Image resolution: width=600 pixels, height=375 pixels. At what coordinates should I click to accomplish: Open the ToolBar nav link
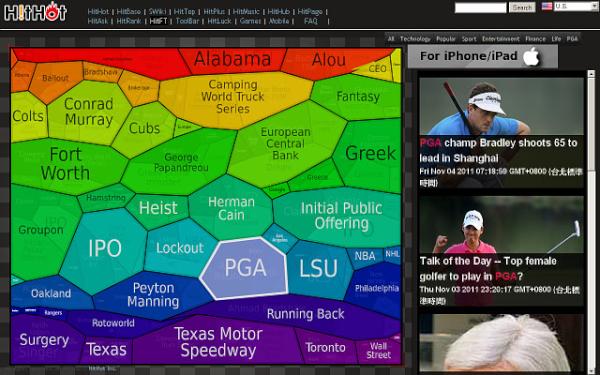[187, 21]
